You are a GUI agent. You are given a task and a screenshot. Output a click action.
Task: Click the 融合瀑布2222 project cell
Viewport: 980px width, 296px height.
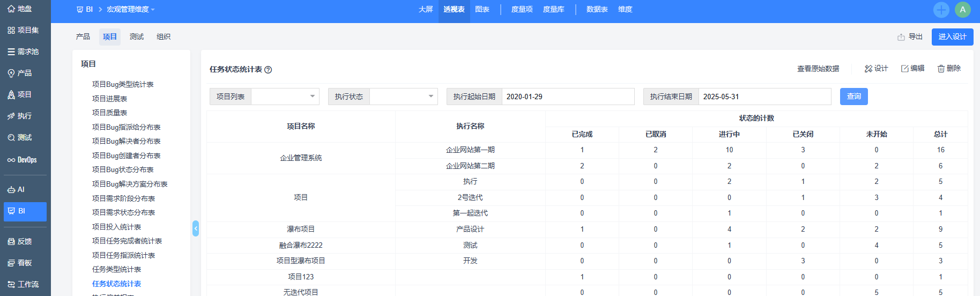pyautogui.click(x=301, y=245)
